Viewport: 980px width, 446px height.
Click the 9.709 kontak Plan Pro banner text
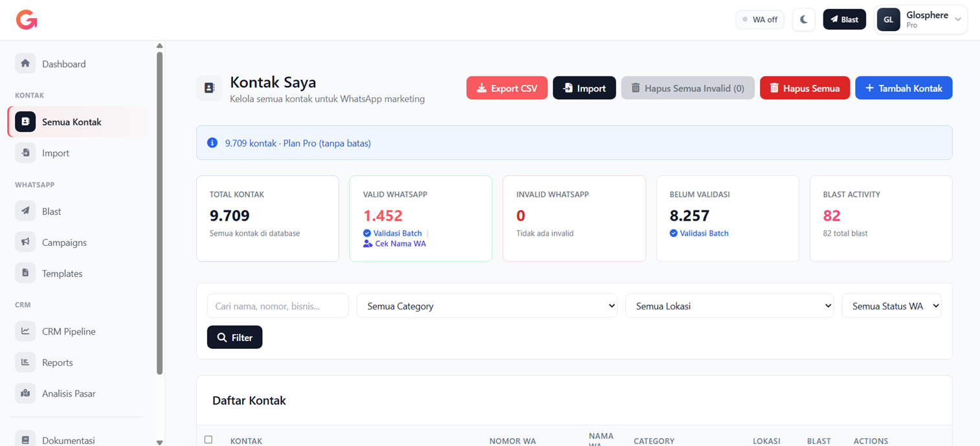(x=298, y=143)
